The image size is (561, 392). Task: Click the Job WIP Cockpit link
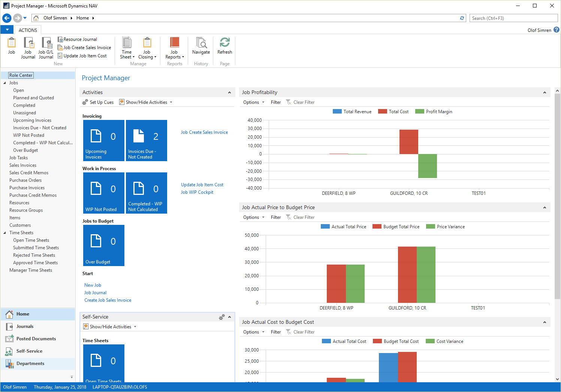point(197,192)
